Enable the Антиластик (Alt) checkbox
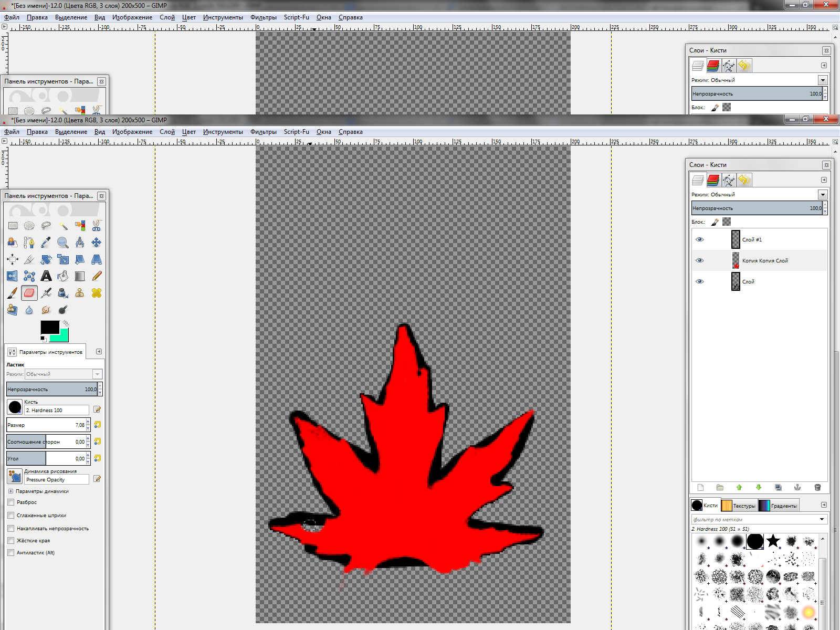Image resolution: width=840 pixels, height=630 pixels. point(11,553)
